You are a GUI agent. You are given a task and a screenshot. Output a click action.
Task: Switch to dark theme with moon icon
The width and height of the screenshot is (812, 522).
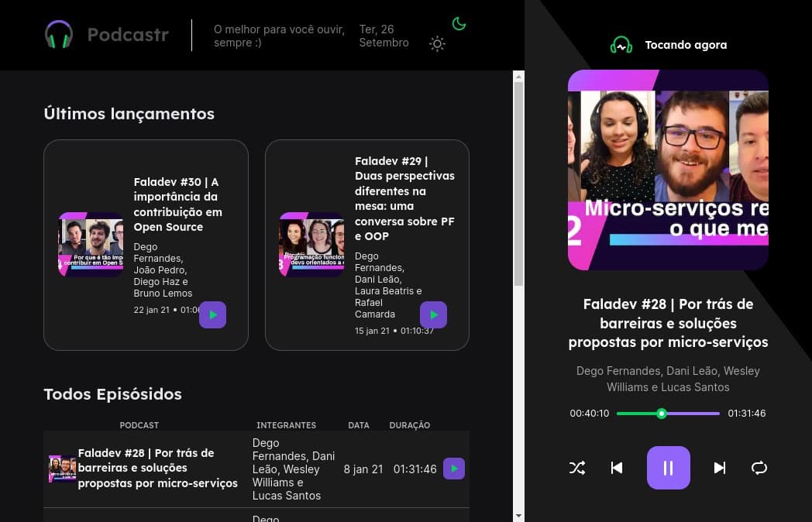[x=459, y=23]
